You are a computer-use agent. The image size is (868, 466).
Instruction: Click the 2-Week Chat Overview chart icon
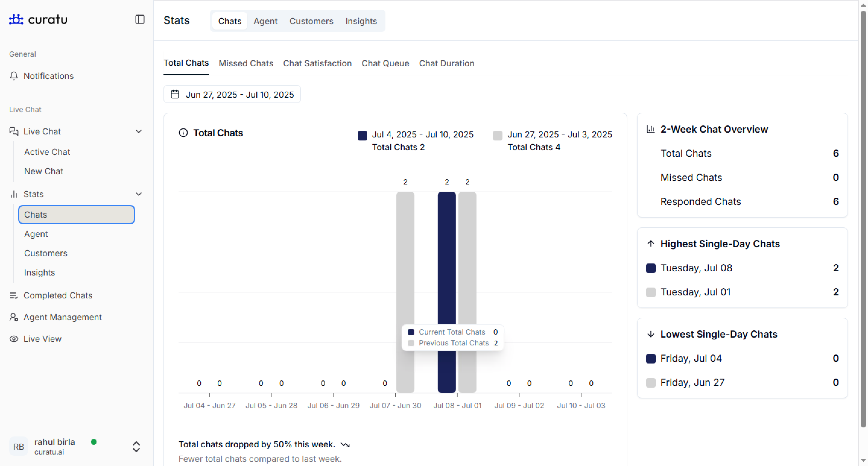pos(650,129)
